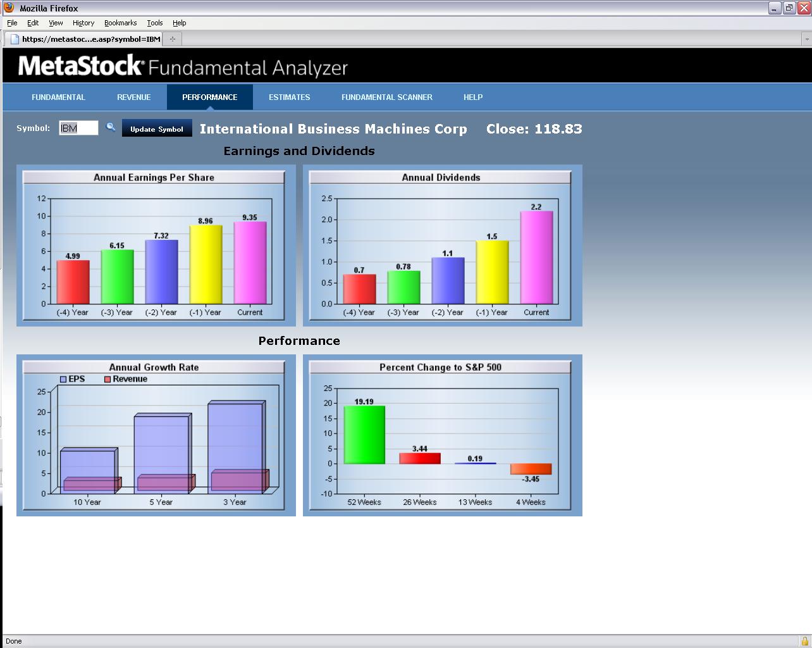
Task: Click the MetaStock Fundamental Analyzer logo
Action: tap(183, 66)
